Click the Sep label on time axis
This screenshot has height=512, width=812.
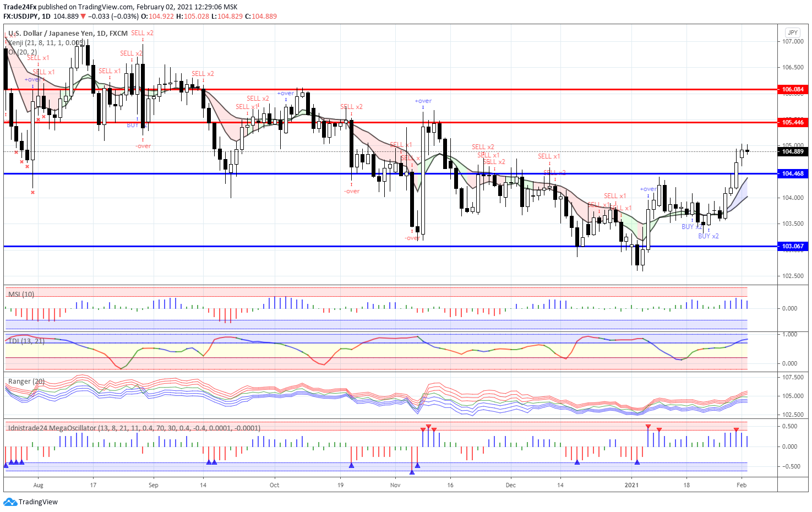click(x=153, y=485)
